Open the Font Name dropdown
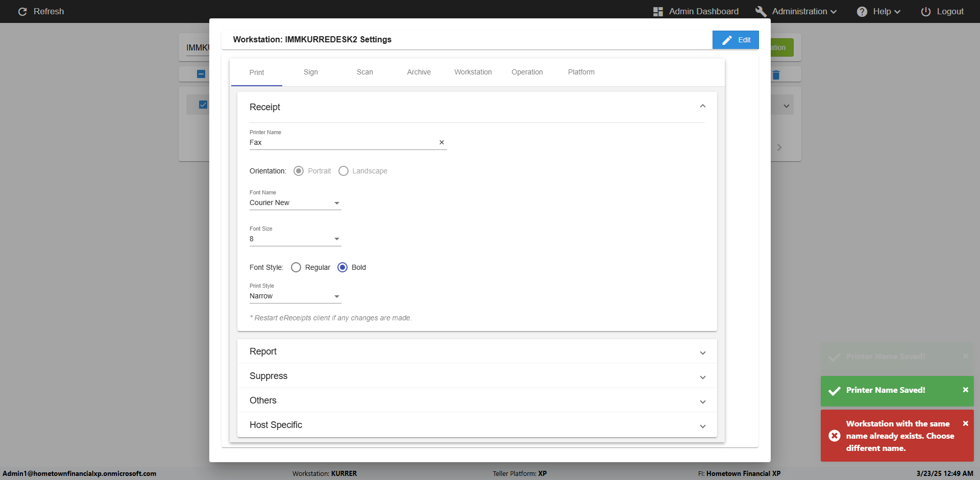Viewport: 980px width, 480px height. pos(295,203)
